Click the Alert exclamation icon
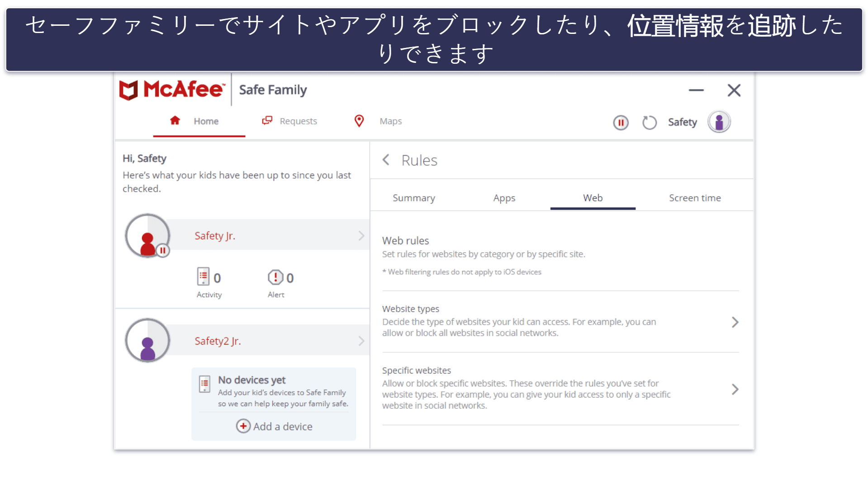868x488 pixels. (275, 277)
